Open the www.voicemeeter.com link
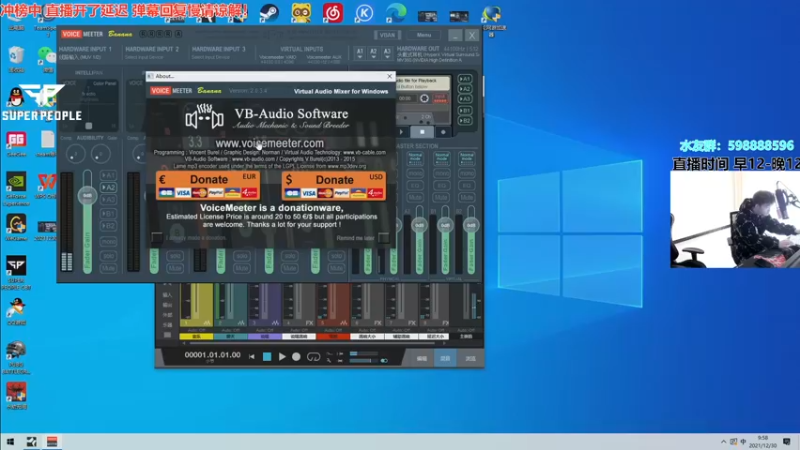The image size is (800, 450). pyautogui.click(x=269, y=144)
